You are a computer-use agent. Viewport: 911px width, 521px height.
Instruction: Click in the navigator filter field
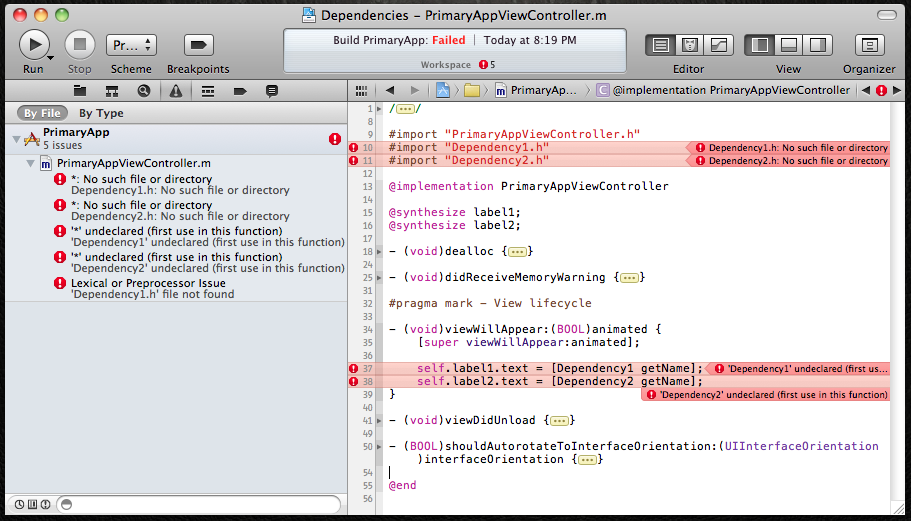[199, 505]
